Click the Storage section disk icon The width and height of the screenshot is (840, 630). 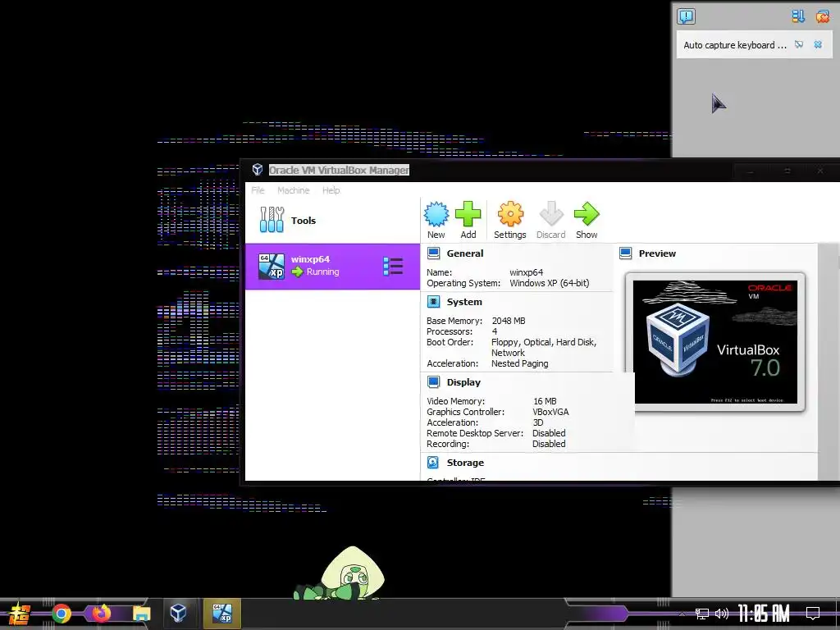433,463
